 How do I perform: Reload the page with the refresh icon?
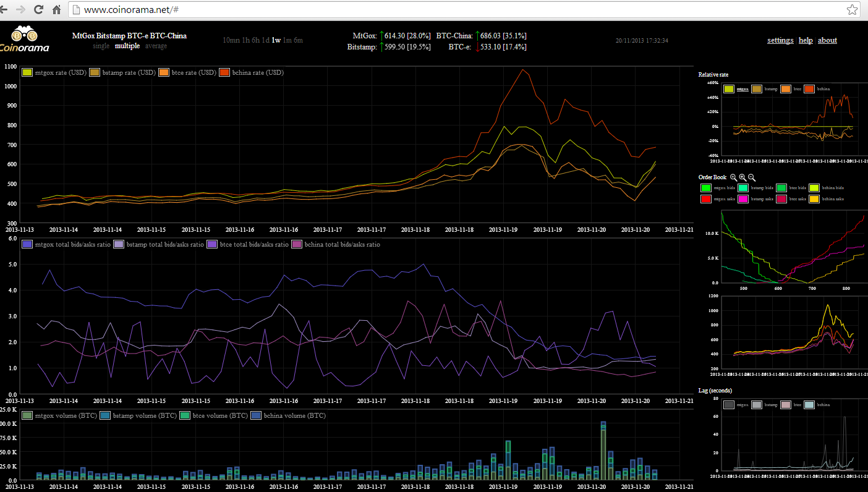coord(39,10)
